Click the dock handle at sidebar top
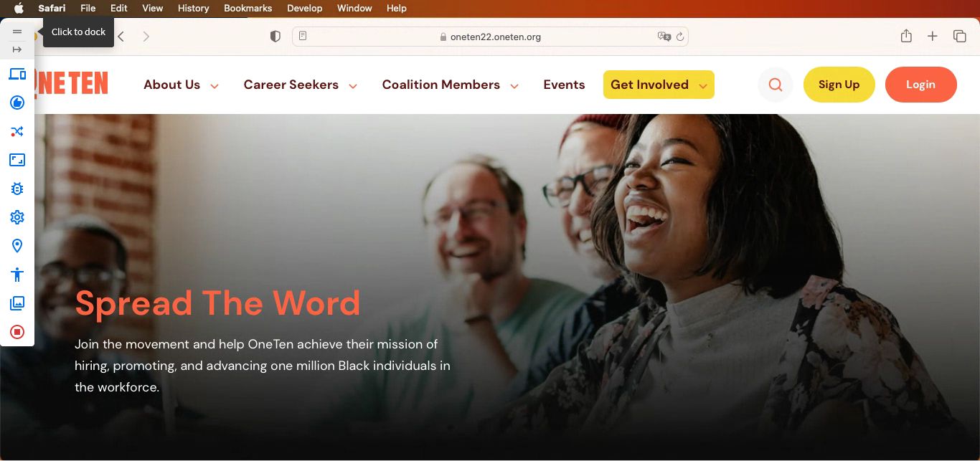 tap(17, 32)
